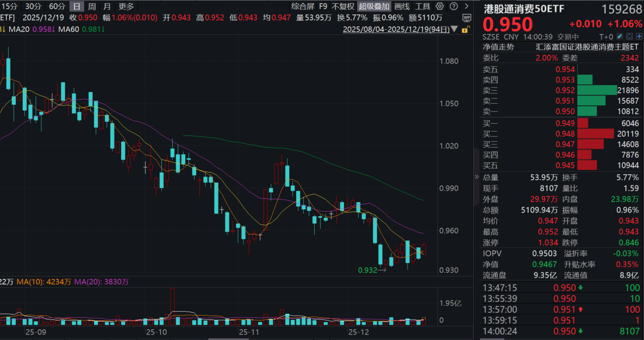Image resolution: width=644 pixels, height=340 pixels.
Task: Click the 卖三 green order volume bar
Action: (x=597, y=90)
